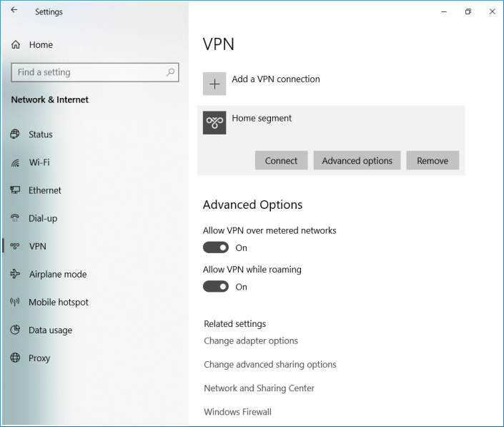Click the search magnifier icon
Screen dimensions: 504x427
click(x=170, y=72)
